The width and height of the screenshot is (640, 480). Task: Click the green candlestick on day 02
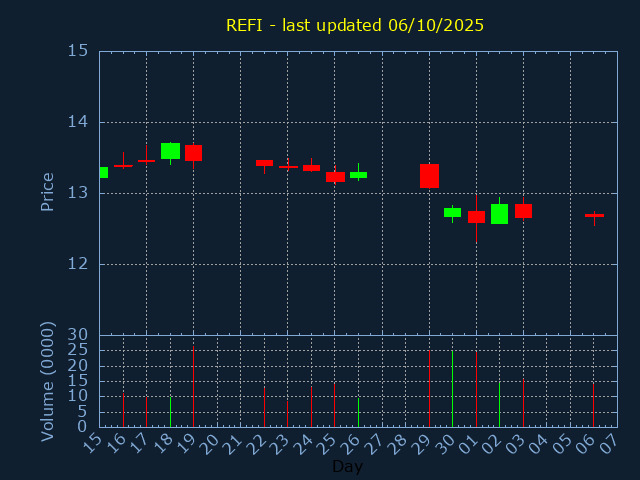pos(499,213)
